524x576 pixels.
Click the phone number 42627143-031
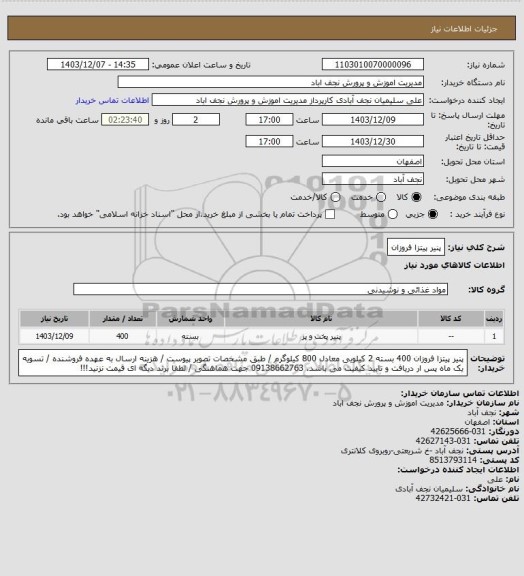tap(443, 441)
